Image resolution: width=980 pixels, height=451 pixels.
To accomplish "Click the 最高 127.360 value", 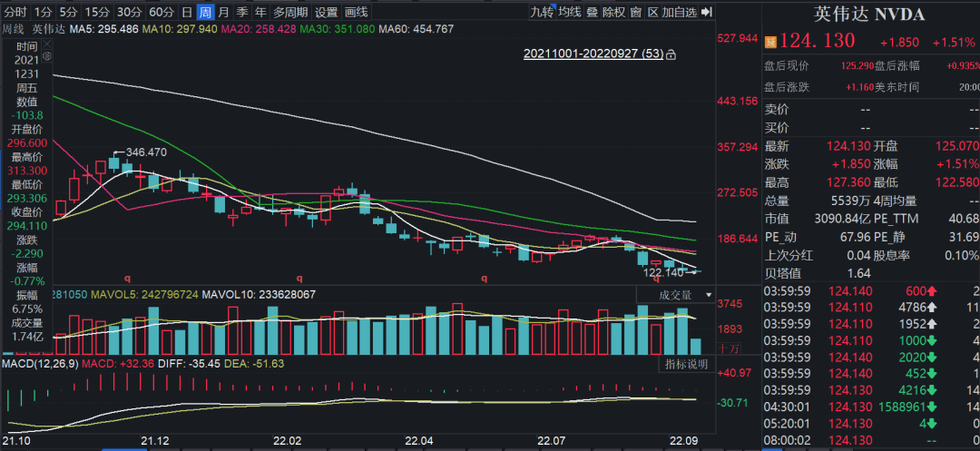I will click(x=849, y=183).
